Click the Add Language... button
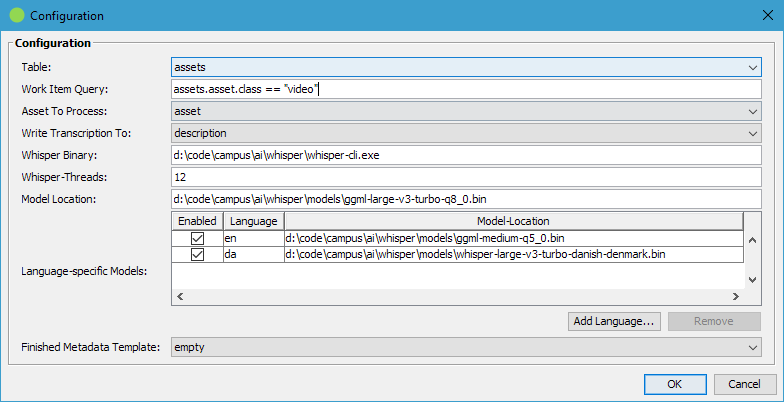The width and height of the screenshot is (784, 402). point(614,322)
